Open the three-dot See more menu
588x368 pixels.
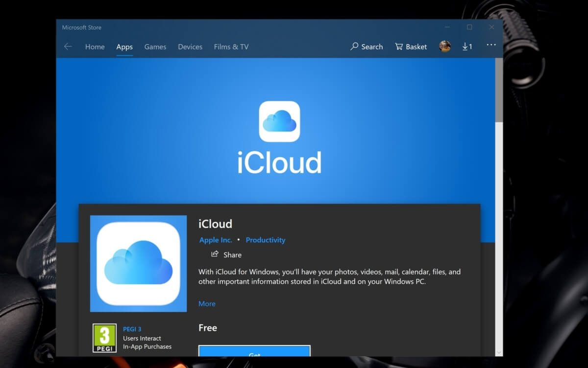coord(491,45)
